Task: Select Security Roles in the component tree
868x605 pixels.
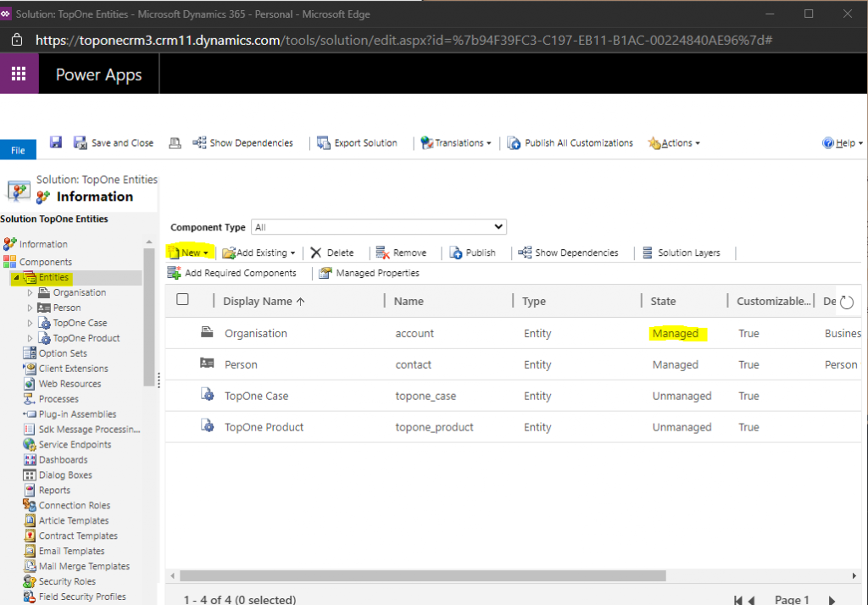Action: click(67, 582)
